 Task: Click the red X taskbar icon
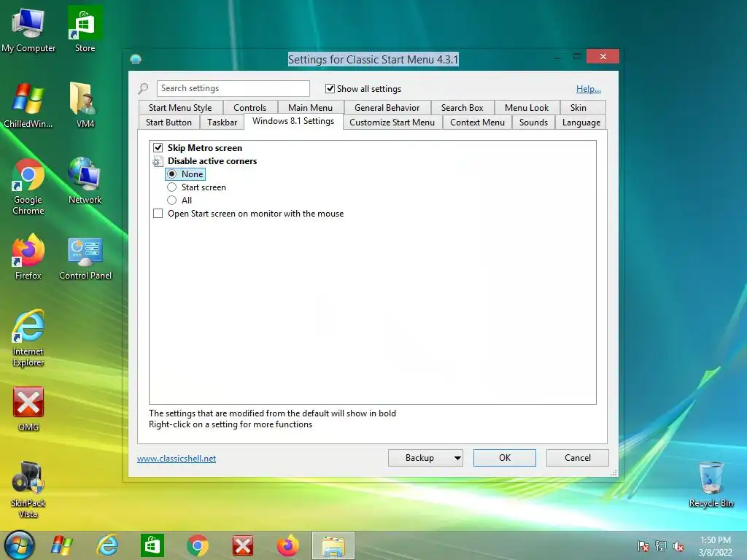(242, 545)
